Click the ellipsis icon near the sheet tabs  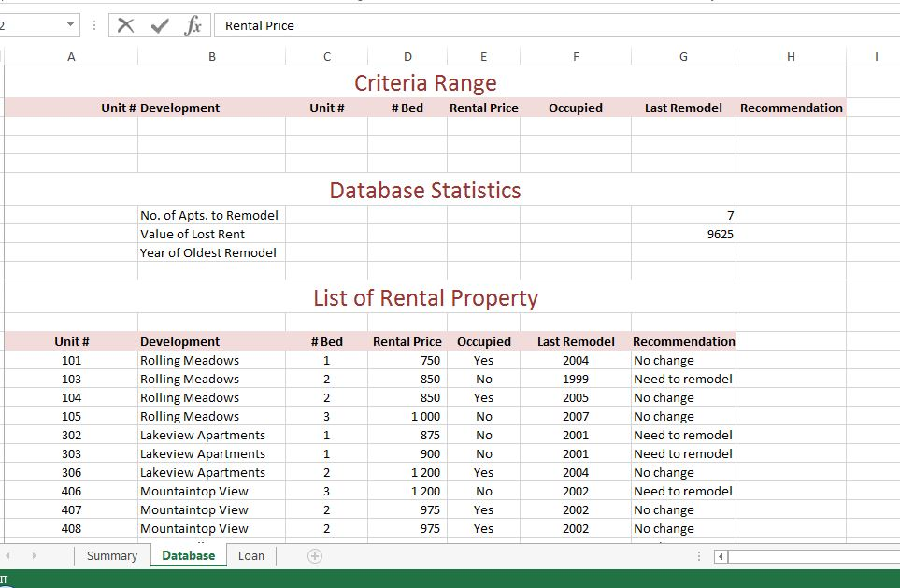[698, 554]
